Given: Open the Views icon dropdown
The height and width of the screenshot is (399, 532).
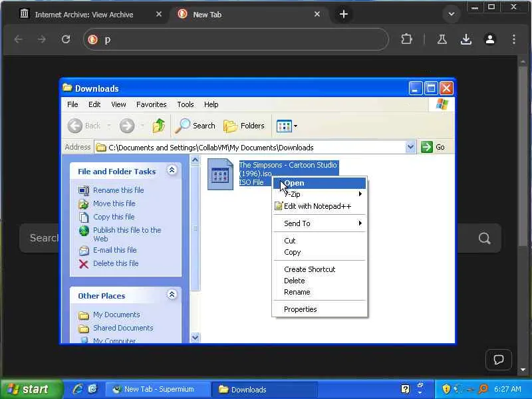Looking at the screenshot, I should (287, 126).
